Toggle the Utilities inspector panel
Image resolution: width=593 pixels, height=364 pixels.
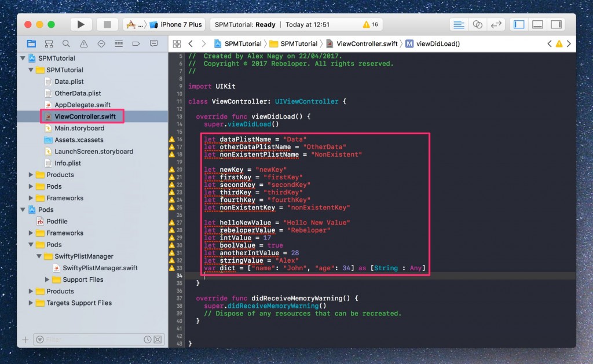(556, 24)
